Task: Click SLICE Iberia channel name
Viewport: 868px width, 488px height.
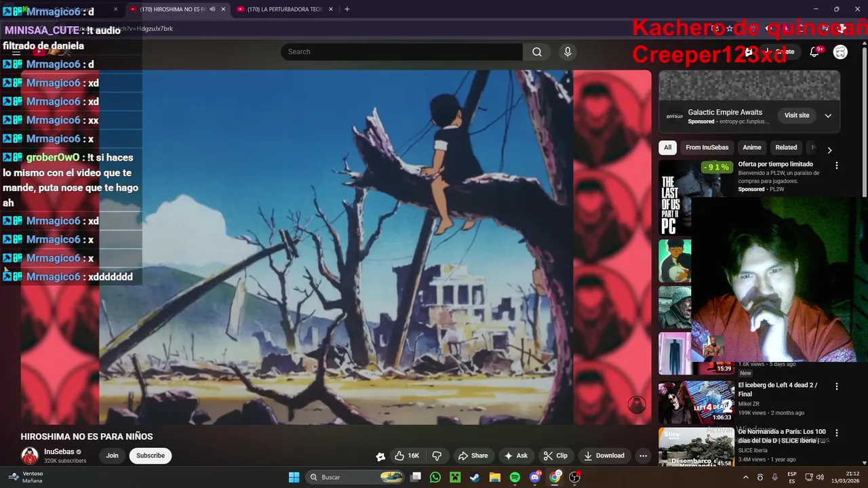Action: 753,450
